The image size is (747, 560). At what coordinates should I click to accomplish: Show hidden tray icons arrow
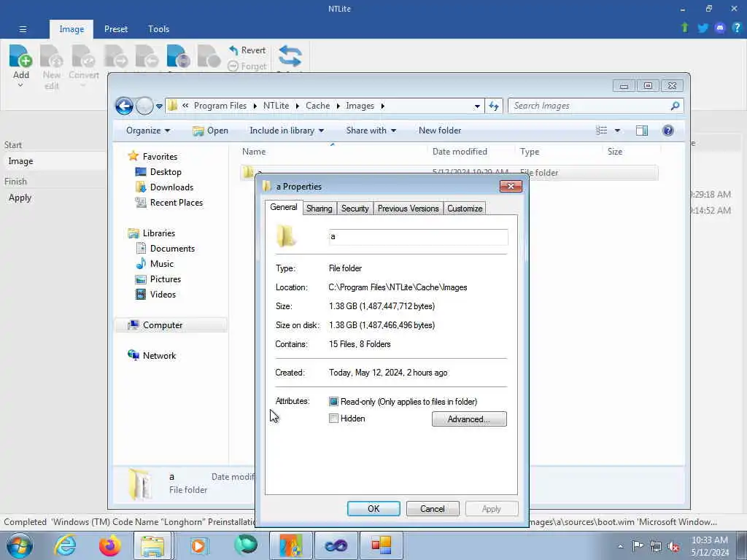click(x=620, y=546)
